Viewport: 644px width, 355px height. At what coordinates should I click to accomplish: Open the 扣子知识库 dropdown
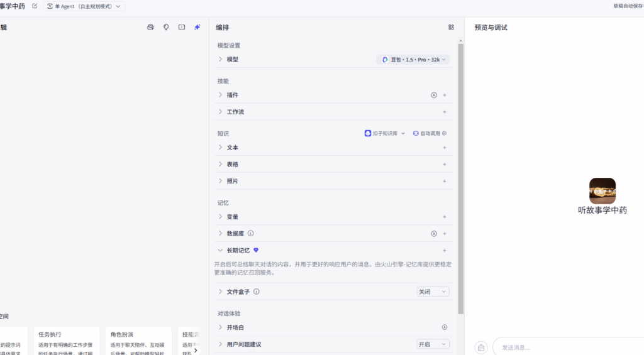click(x=384, y=133)
